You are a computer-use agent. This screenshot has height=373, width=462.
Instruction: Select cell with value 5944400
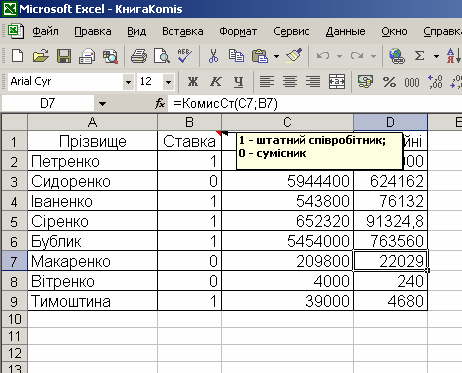287,181
